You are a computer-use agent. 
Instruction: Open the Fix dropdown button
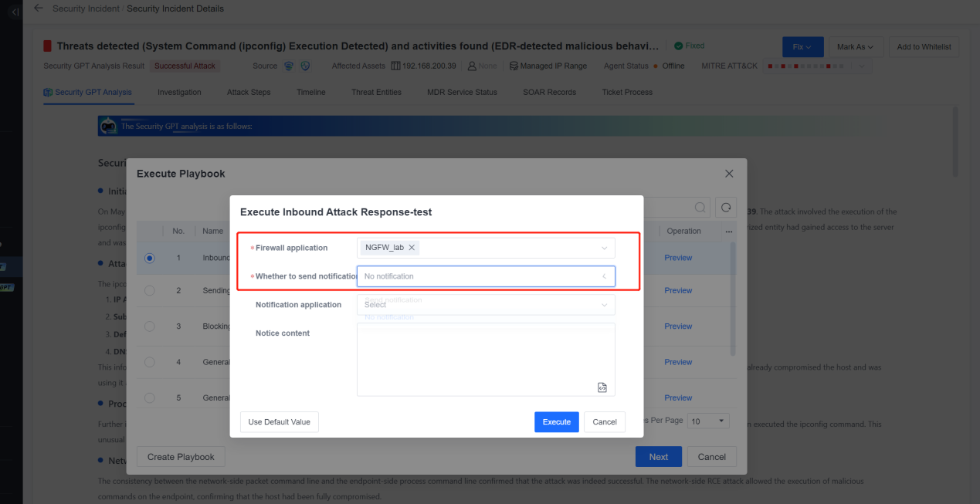[802, 47]
